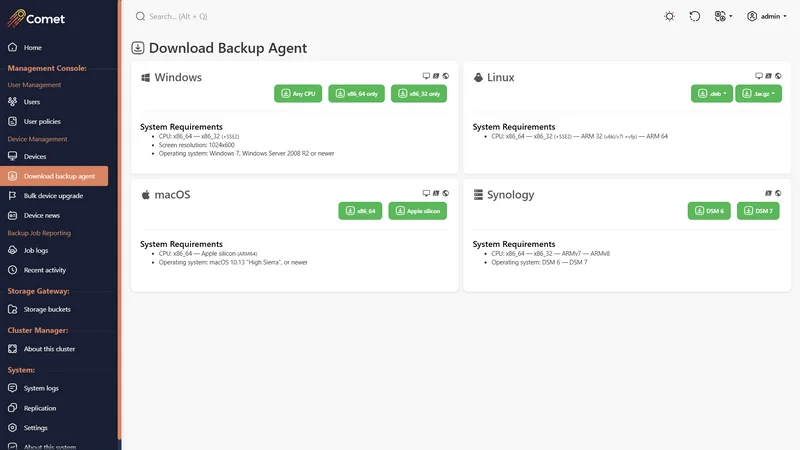Click "Operating system: DSM 6 — DSM 7" text

pyautogui.click(x=539, y=262)
